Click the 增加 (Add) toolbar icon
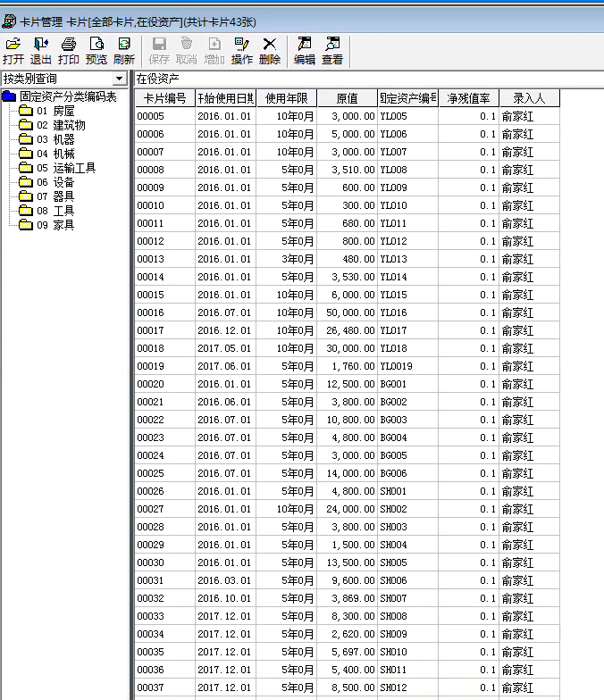Screen dimensions: 604x700 (214, 51)
